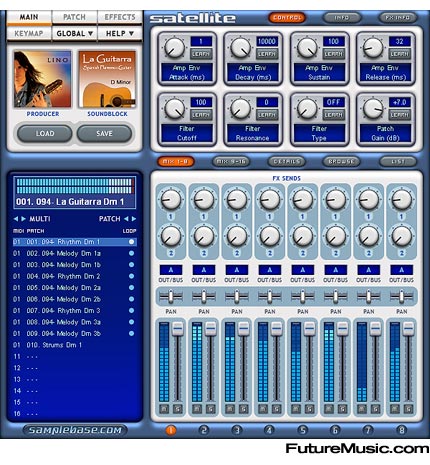Show the MIX 9-16 view

click(231, 162)
